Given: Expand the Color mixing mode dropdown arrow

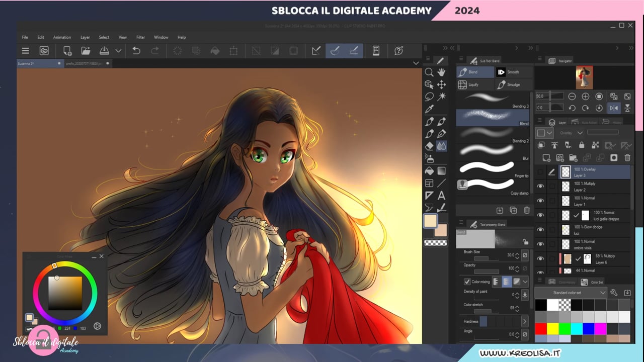Looking at the screenshot, I should coord(525,282).
